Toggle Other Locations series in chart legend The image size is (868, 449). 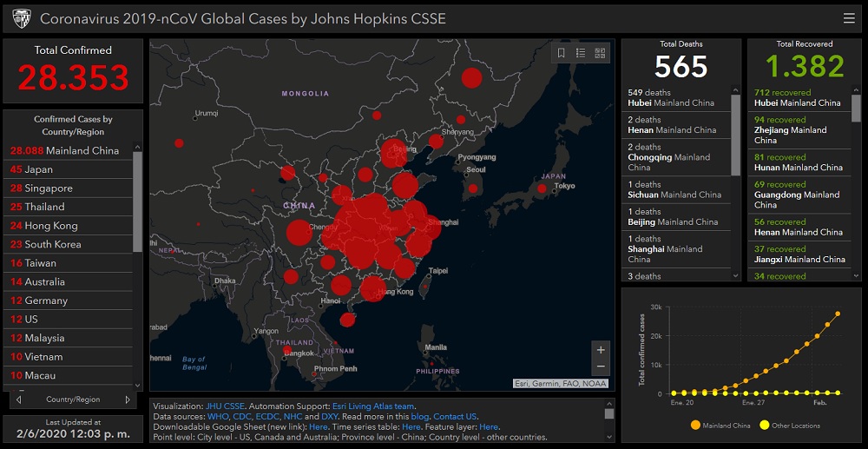(x=789, y=426)
